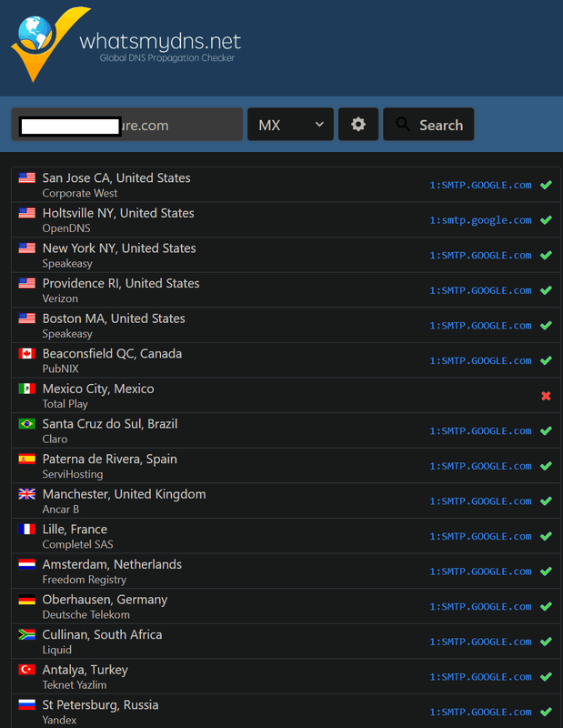The width and height of the screenshot is (563, 728).
Task: Open the MX result for Antalya, Turkey
Action: tap(480, 677)
